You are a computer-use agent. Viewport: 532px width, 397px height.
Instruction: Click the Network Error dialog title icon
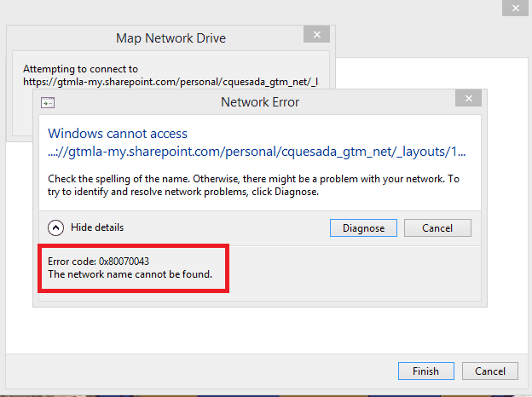(48, 102)
